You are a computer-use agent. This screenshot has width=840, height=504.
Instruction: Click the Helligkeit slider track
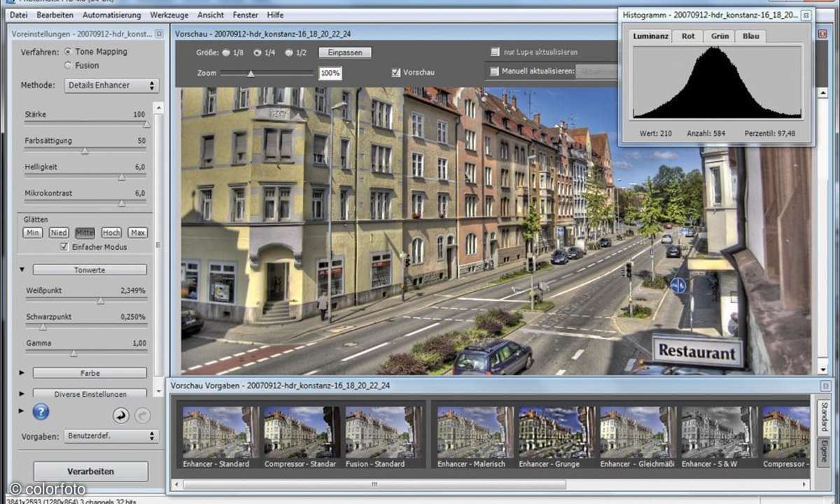pos(86,177)
